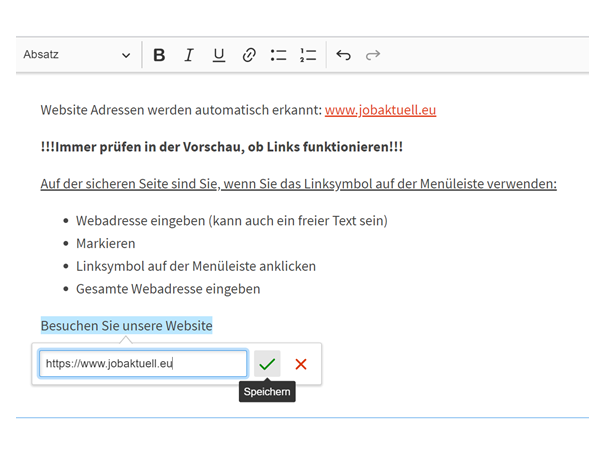
Task: Click the highlighted text 'Besuchen Sie unsere Website'
Action: pos(127,326)
